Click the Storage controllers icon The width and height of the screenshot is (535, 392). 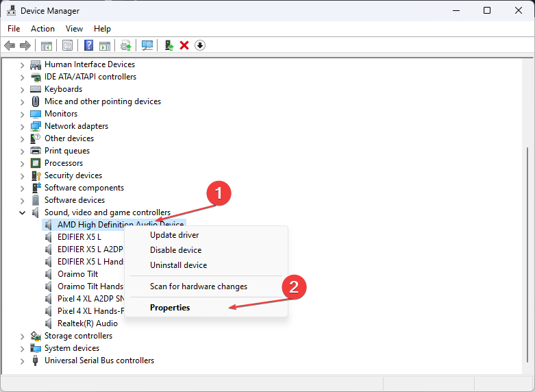tap(36, 336)
